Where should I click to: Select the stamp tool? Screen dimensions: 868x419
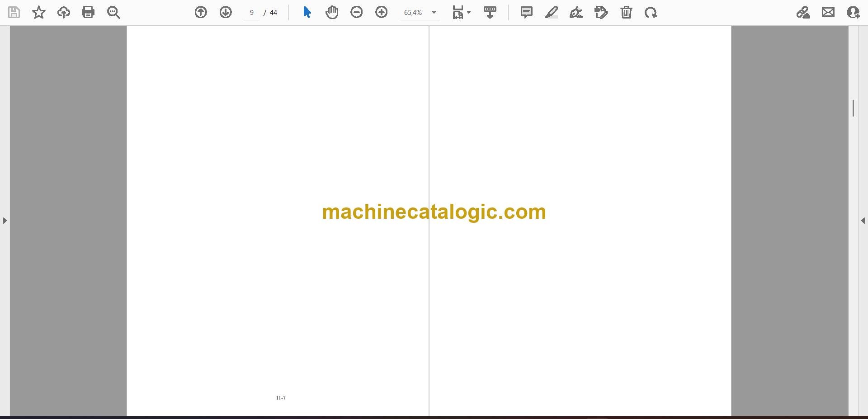601,12
